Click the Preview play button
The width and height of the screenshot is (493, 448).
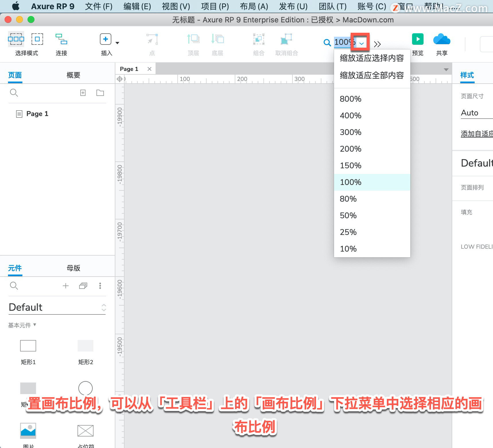(418, 39)
